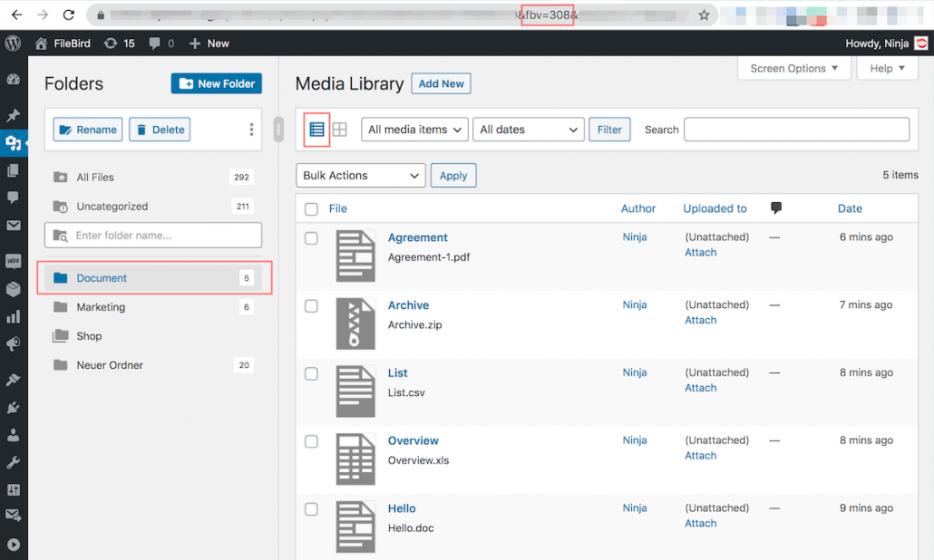Switch to list view mode

(316, 130)
